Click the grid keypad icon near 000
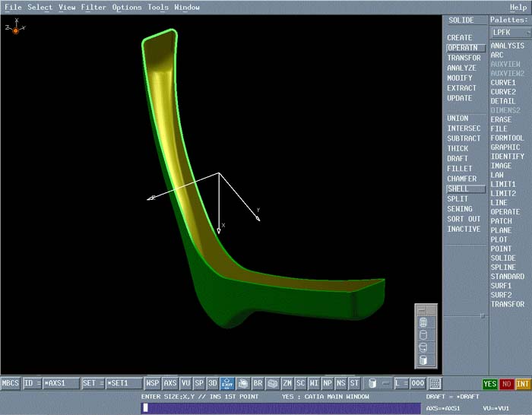Screen dimensions: 532x415 [x=435, y=384]
